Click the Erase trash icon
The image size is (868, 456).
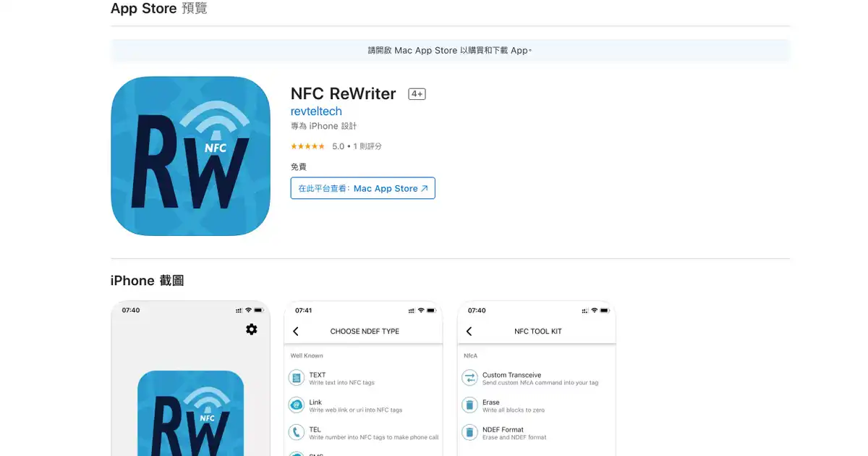point(470,405)
